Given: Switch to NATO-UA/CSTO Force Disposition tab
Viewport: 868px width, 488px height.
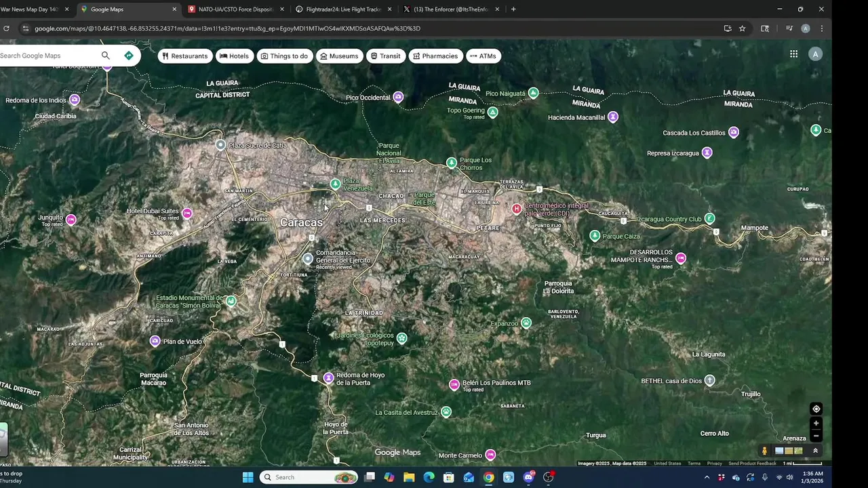Looking at the screenshot, I should pyautogui.click(x=236, y=9).
